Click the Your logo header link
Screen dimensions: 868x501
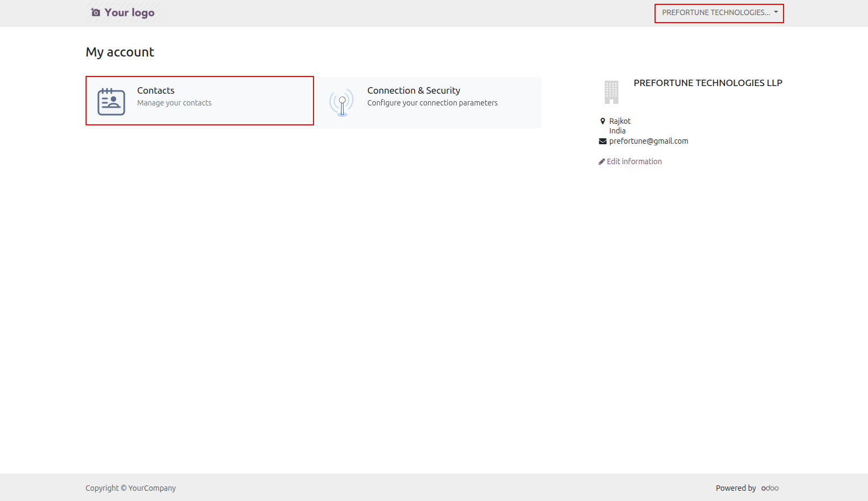pyautogui.click(x=123, y=12)
